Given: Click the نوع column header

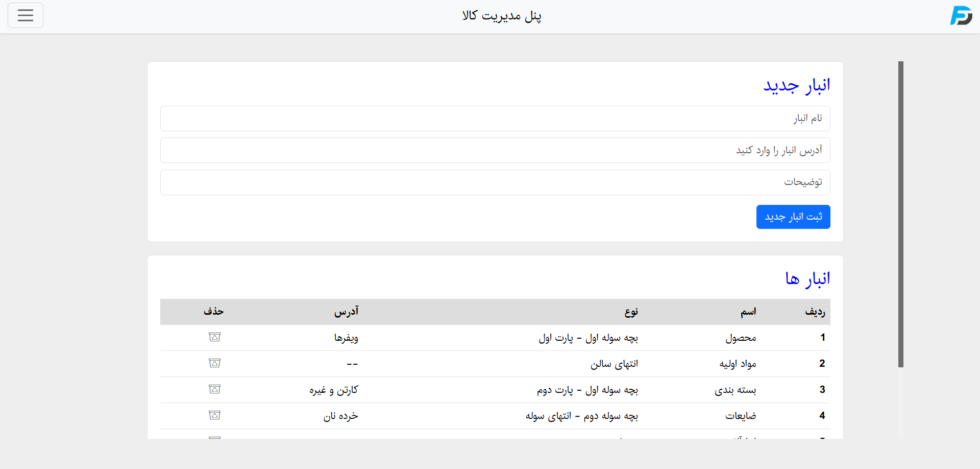Looking at the screenshot, I should pyautogui.click(x=631, y=312).
